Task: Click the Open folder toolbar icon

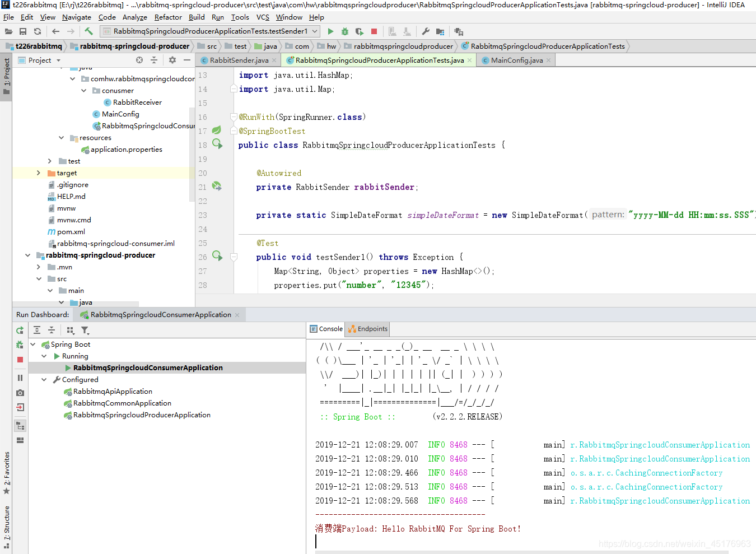Action: (9, 31)
